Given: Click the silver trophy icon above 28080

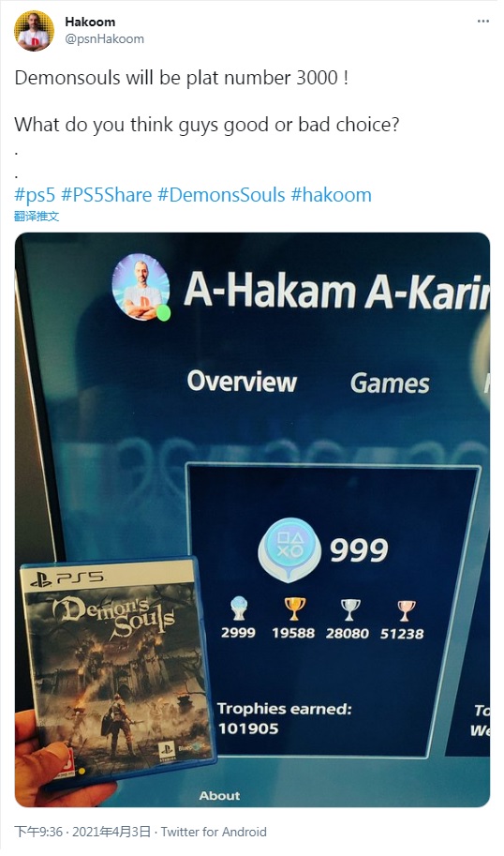Looking at the screenshot, I should point(349,609).
